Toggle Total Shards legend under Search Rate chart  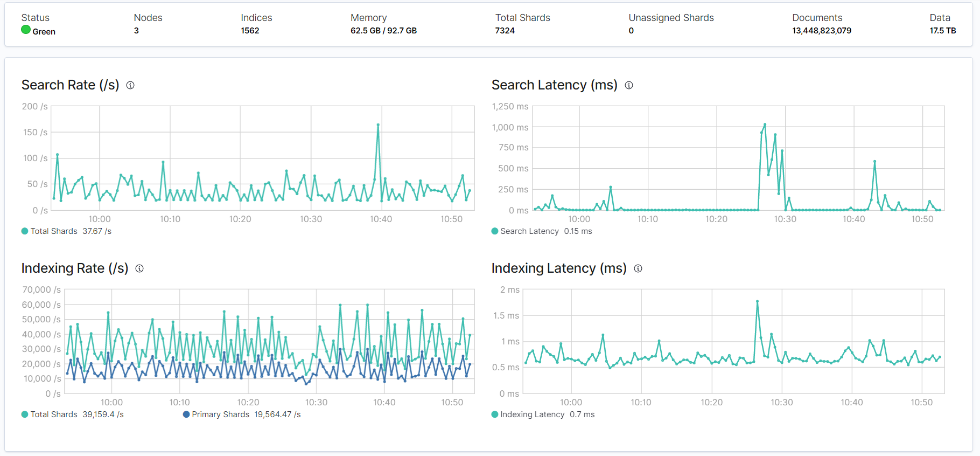click(x=54, y=231)
